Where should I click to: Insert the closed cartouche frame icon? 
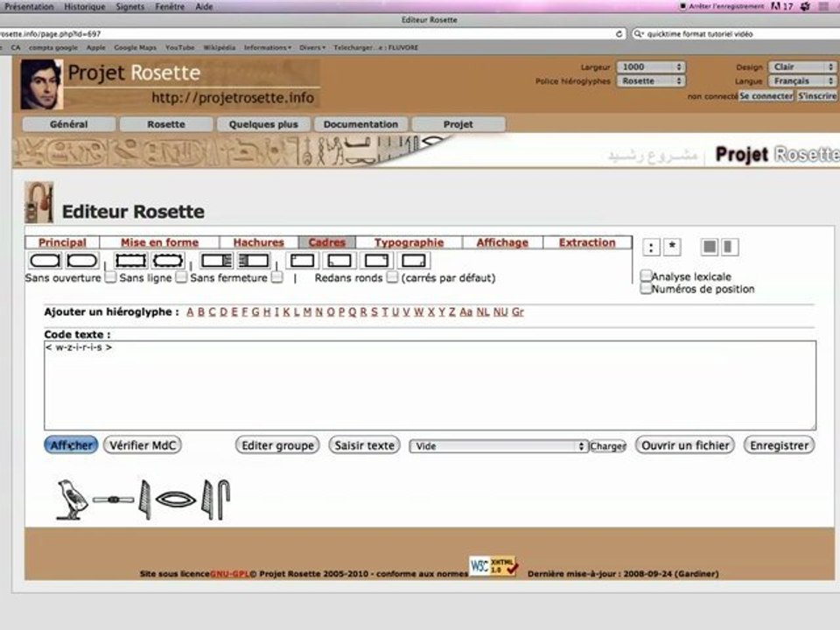pos(45,261)
